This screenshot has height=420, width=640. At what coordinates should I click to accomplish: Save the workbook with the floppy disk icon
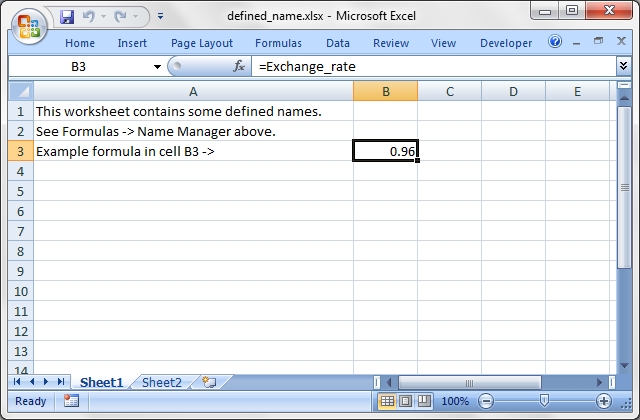click(67, 17)
